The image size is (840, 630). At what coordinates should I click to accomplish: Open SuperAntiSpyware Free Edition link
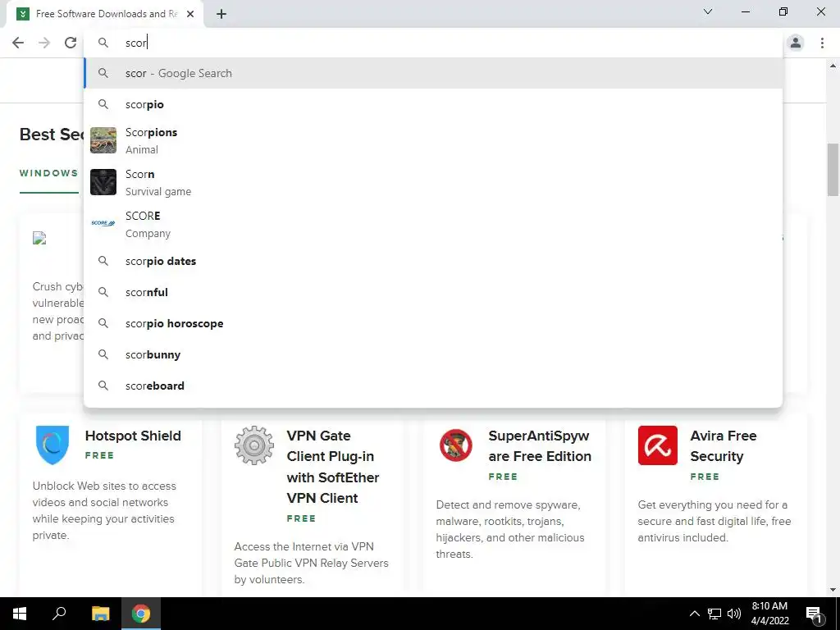pos(540,445)
